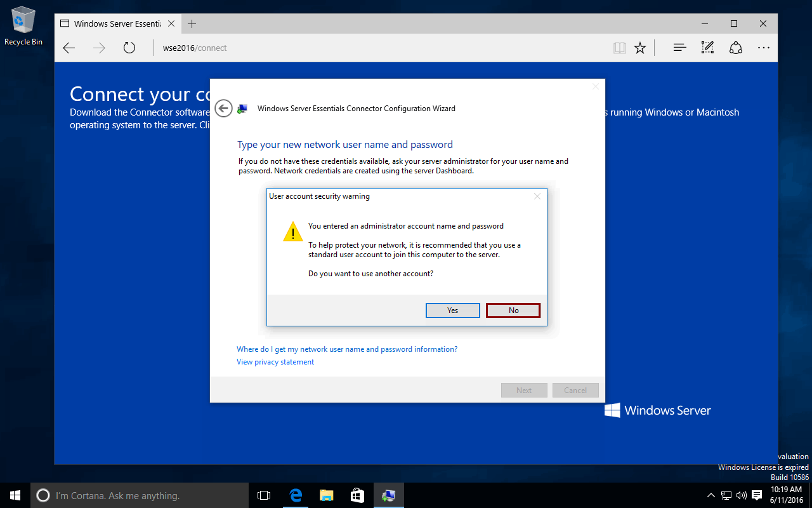812x508 pixels.
Task: Make a Web Note
Action: pos(708,48)
